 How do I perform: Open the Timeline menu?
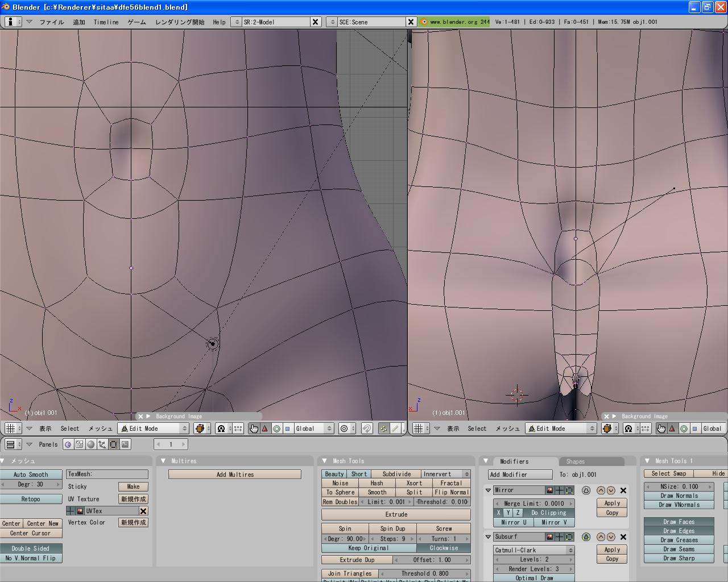click(x=106, y=22)
